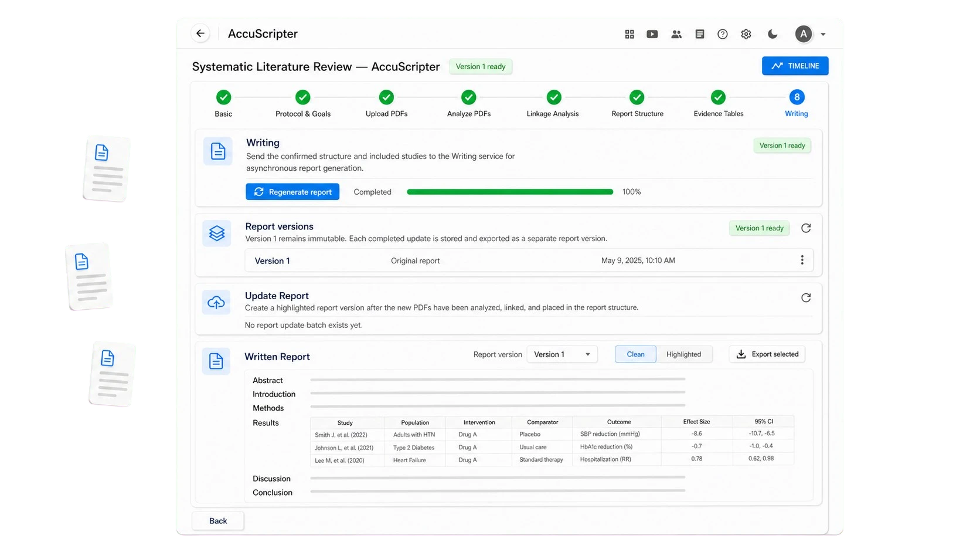Image resolution: width=980 pixels, height=552 pixels.
Task: Open the help question mark icon
Action: tap(723, 34)
